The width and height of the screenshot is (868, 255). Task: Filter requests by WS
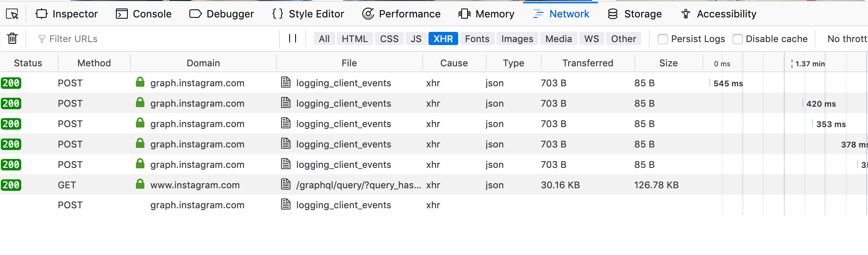[592, 39]
